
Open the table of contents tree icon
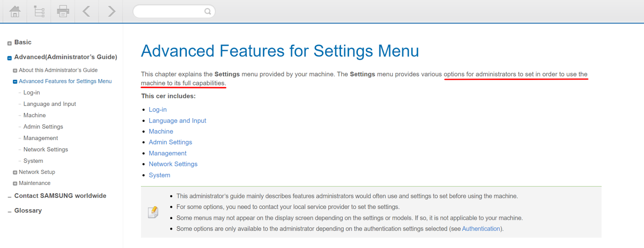39,11
